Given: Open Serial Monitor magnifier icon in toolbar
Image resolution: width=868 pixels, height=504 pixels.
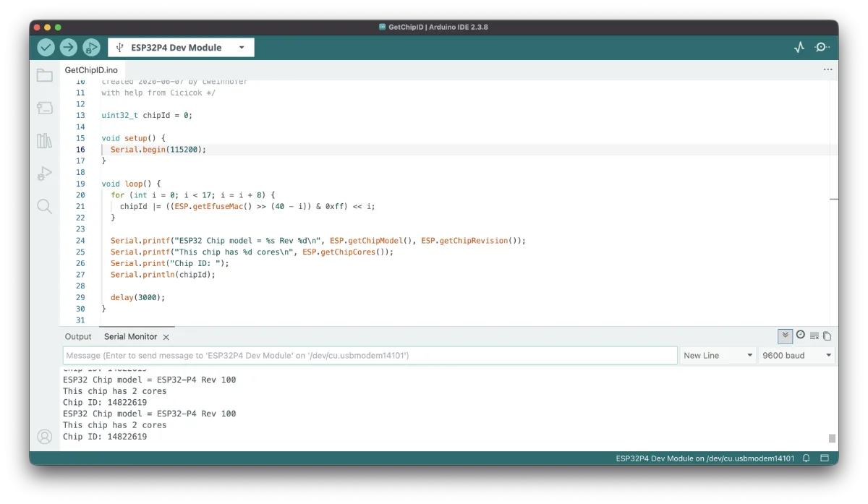Looking at the screenshot, I should point(822,48).
